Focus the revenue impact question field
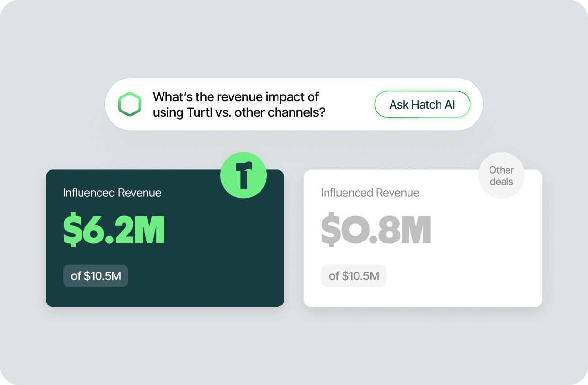The height and width of the screenshot is (385, 588). tap(294, 104)
